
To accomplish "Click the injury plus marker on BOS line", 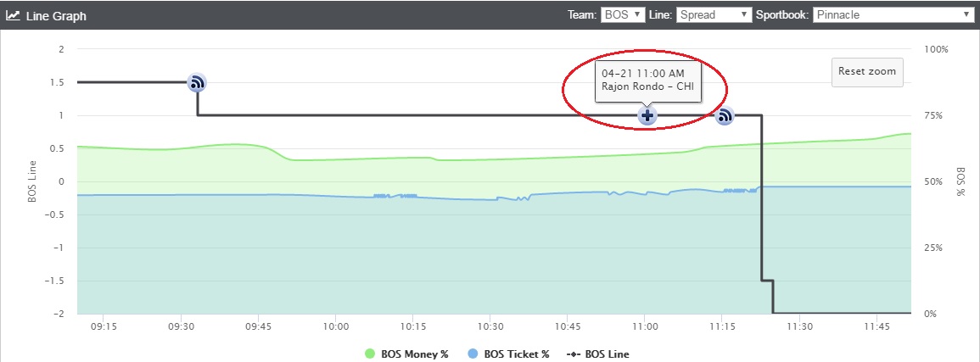I will pyautogui.click(x=647, y=115).
